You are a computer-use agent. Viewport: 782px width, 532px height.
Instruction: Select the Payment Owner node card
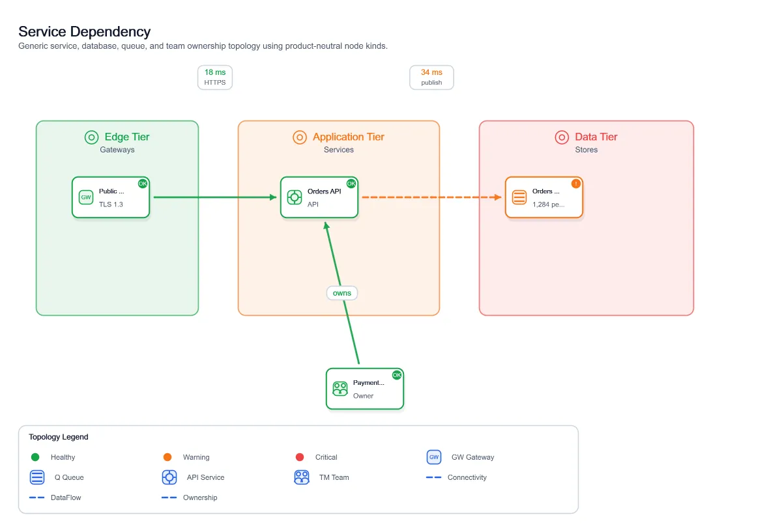coord(365,389)
